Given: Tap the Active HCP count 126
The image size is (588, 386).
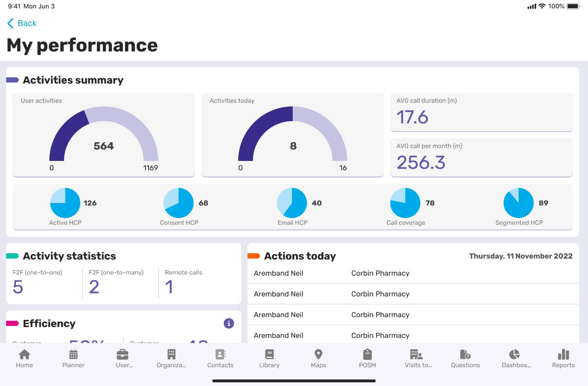Looking at the screenshot, I should pyautogui.click(x=90, y=203).
